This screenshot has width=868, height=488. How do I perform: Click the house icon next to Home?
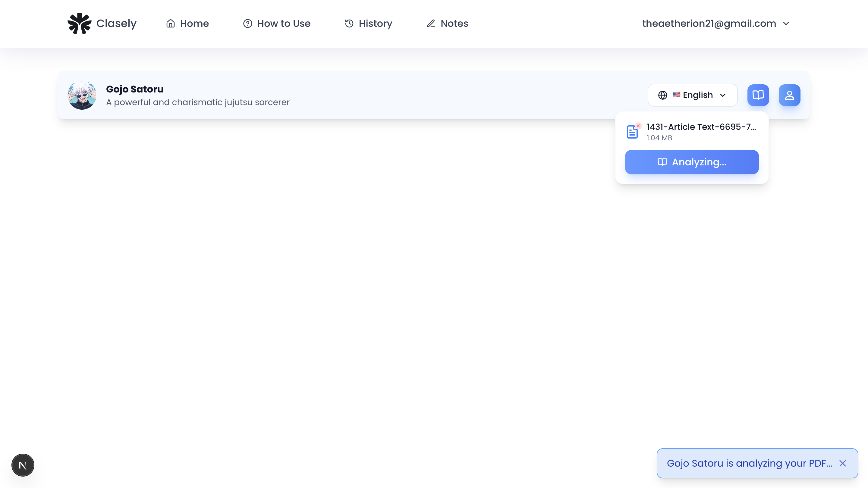[171, 23]
